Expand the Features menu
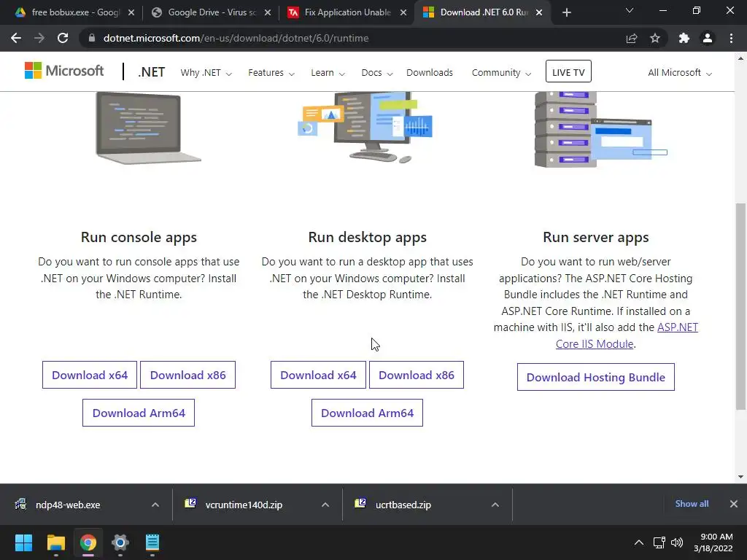The height and width of the screenshot is (560, 747). (x=271, y=73)
